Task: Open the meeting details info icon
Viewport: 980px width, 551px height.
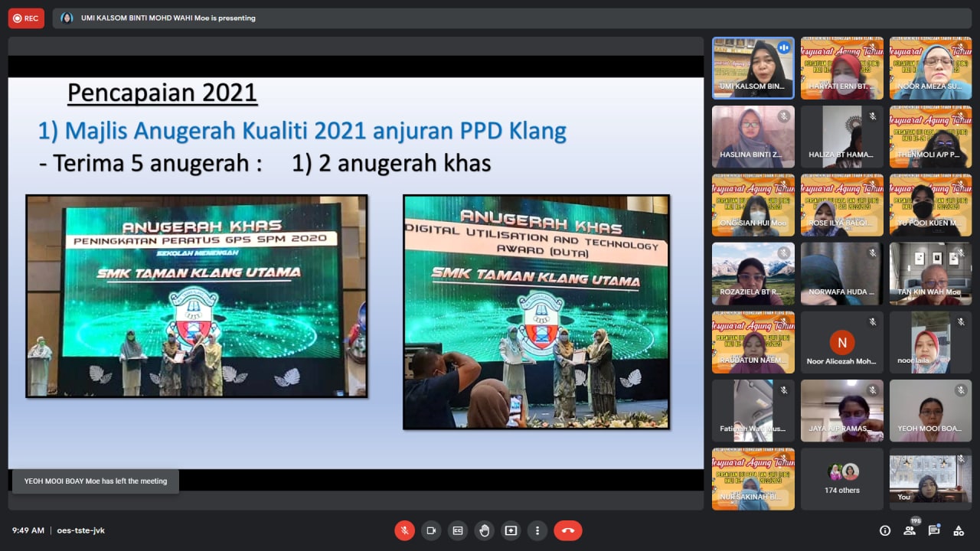Action: click(x=885, y=530)
